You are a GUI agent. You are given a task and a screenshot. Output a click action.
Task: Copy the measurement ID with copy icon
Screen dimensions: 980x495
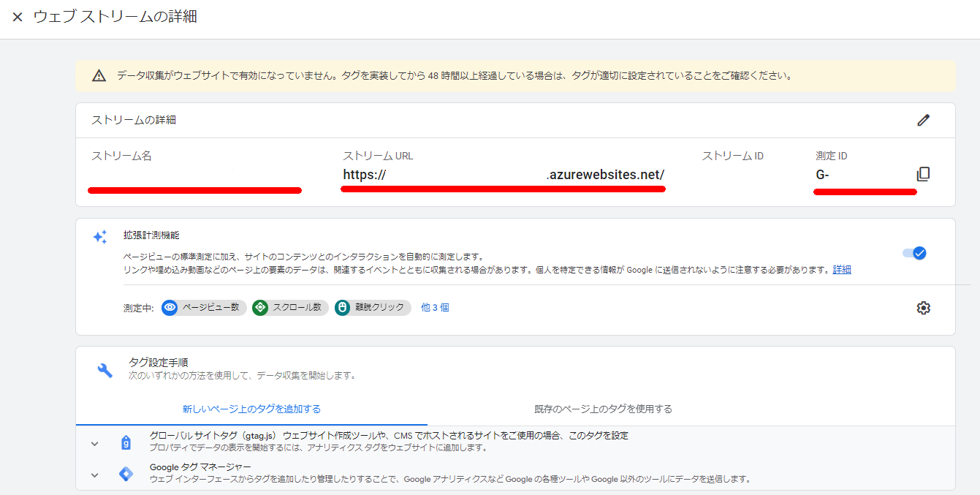click(x=923, y=174)
